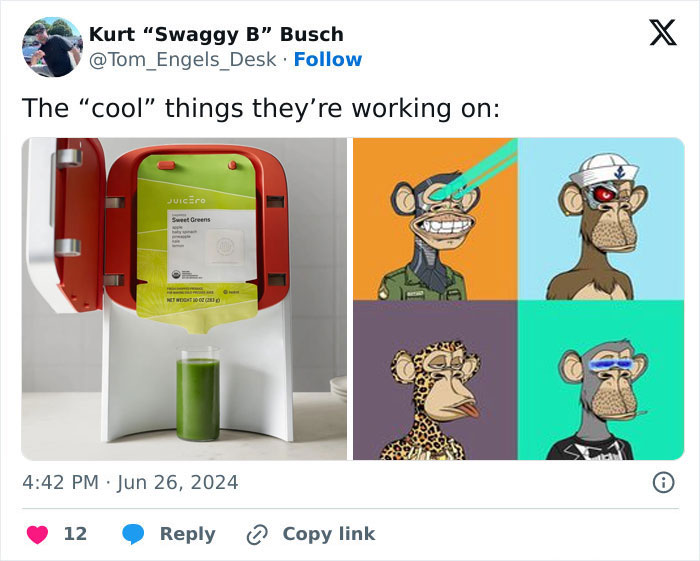The width and height of the screenshot is (700, 561).
Task: Click the sailor hat ape image
Action: [601, 219]
